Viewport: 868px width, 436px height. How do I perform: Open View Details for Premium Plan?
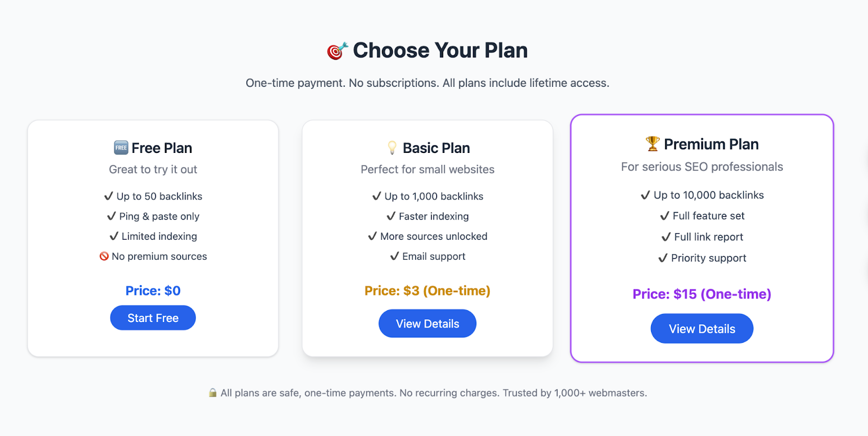coord(702,329)
